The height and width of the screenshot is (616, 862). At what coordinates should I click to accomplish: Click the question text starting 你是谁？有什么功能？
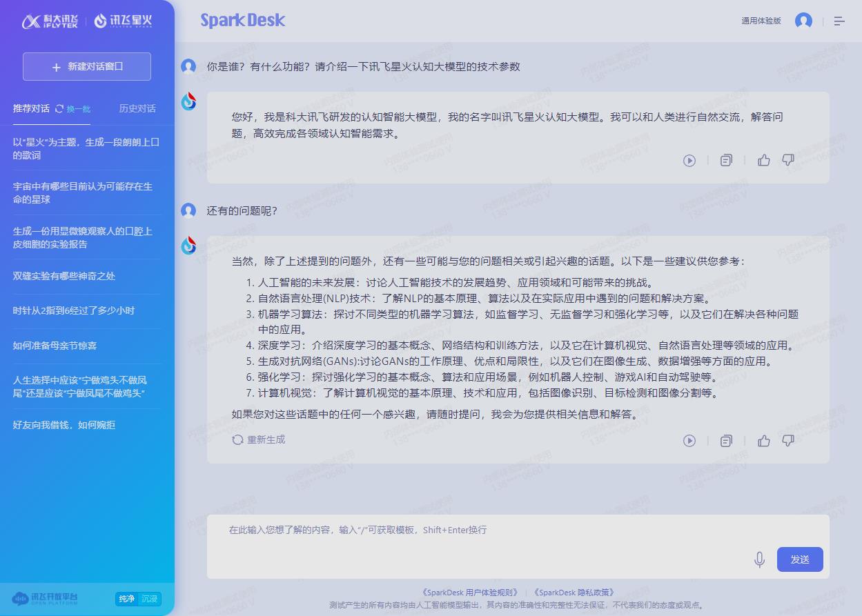364,67
